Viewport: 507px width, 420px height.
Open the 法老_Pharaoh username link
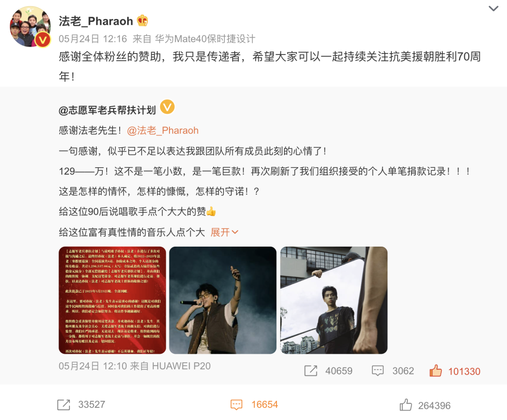coord(96,21)
